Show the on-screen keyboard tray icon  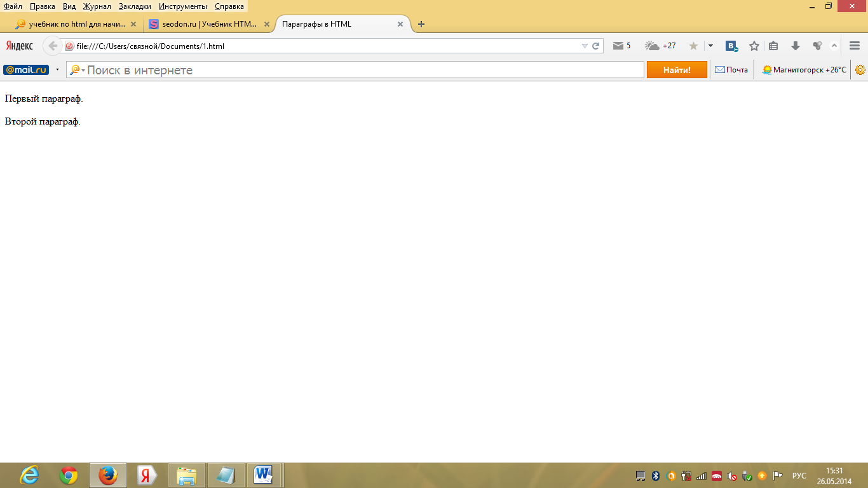pos(641,476)
